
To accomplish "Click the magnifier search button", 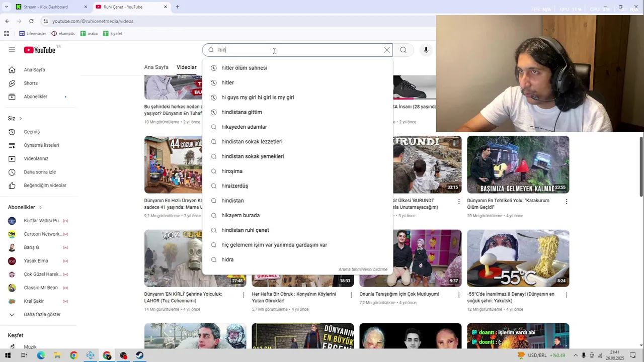I will coord(403,50).
